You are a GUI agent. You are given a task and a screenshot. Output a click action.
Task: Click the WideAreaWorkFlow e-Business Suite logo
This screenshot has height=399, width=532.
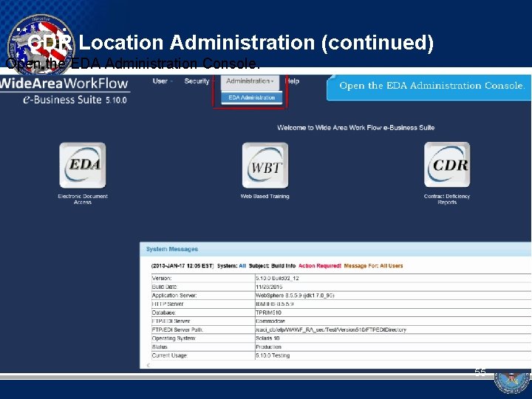(64, 91)
